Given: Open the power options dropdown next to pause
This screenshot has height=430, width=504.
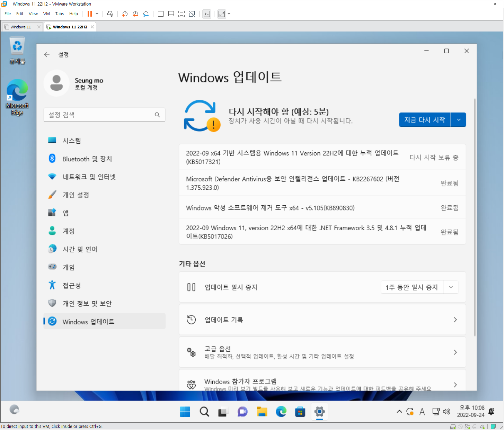Looking at the screenshot, I should coord(97,14).
